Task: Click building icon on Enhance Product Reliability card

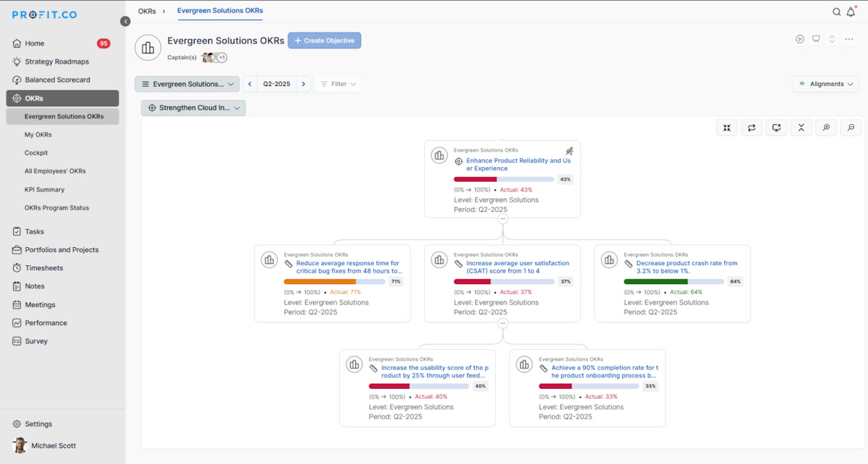Action: coord(439,155)
